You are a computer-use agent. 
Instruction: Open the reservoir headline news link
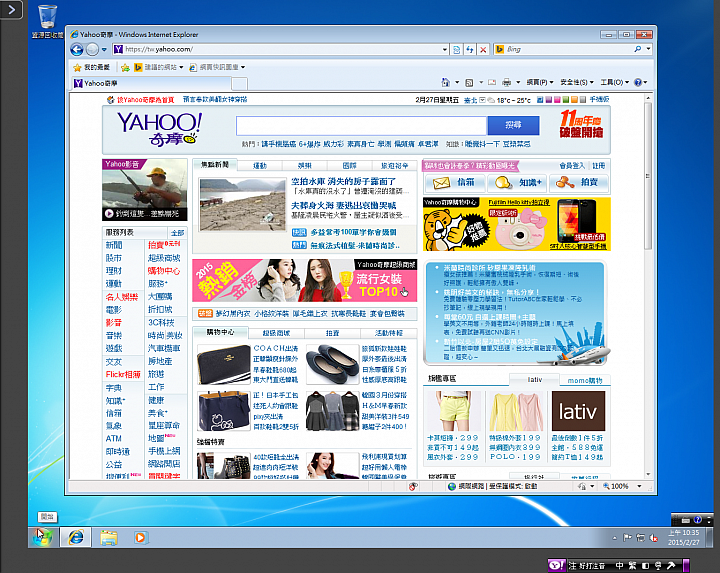[x=343, y=181]
